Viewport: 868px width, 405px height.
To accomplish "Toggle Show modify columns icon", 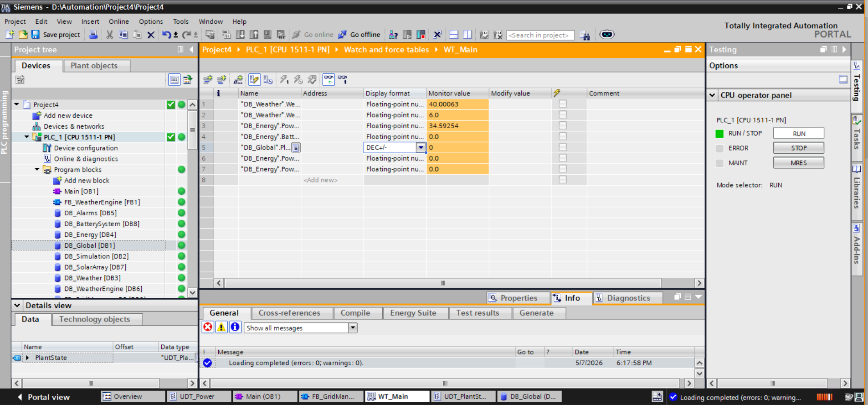I will point(254,80).
